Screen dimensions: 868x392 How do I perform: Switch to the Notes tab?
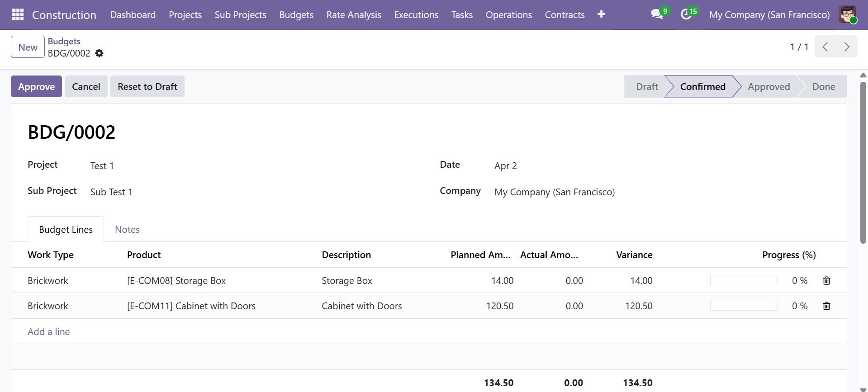point(127,230)
